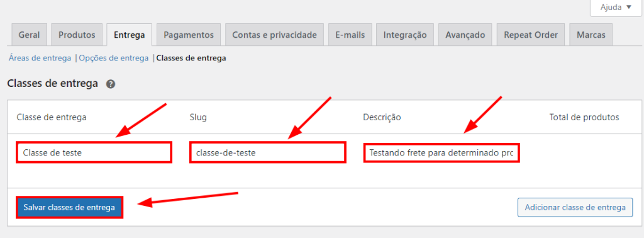The image size is (644, 238).
Task: Switch to the E-mails tab
Action: (x=350, y=35)
